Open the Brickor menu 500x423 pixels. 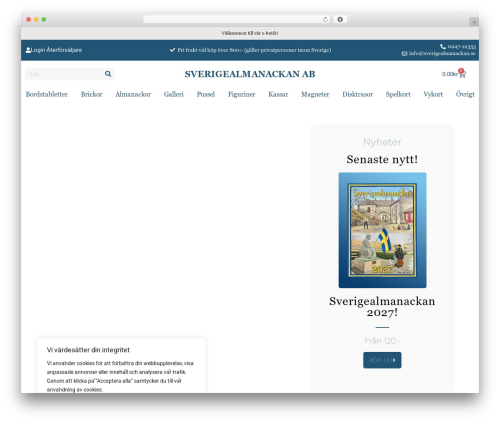92,94
